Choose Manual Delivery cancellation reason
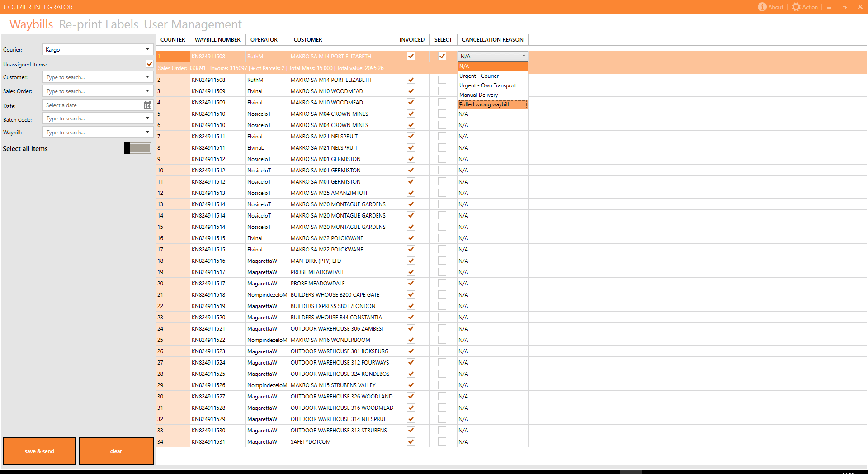868x474 pixels. pyautogui.click(x=493, y=95)
